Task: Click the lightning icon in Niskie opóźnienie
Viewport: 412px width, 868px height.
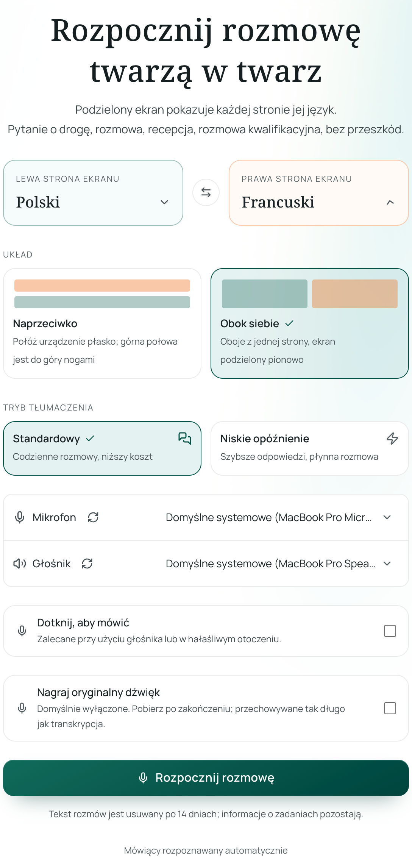Action: tap(392, 439)
